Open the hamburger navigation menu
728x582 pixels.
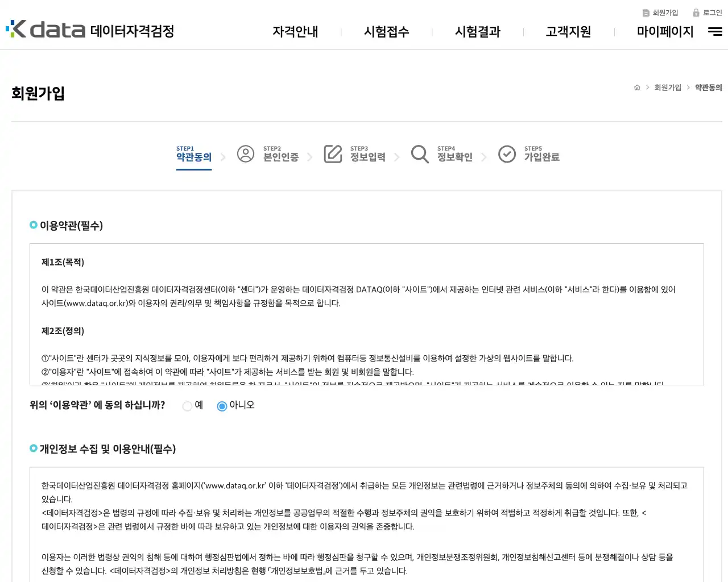point(714,32)
